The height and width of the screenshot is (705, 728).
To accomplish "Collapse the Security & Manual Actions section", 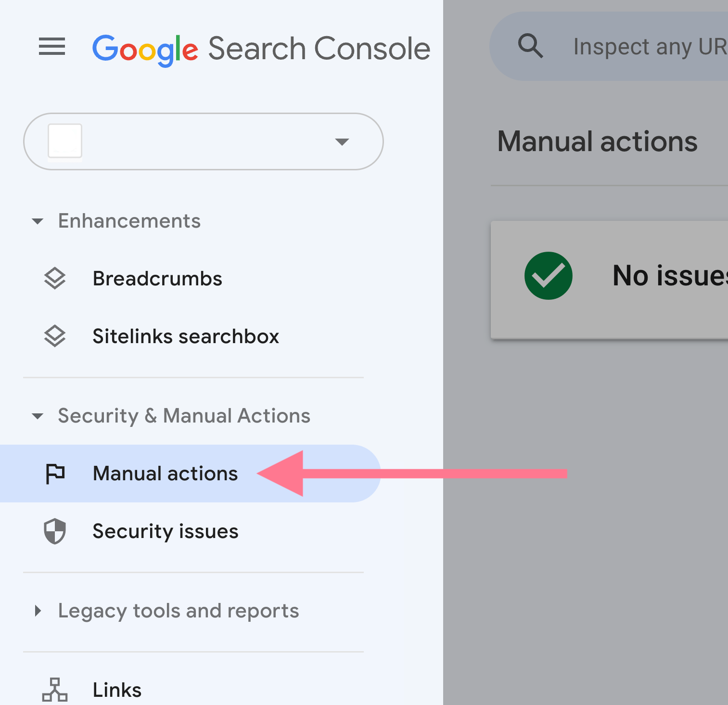I will (x=37, y=416).
